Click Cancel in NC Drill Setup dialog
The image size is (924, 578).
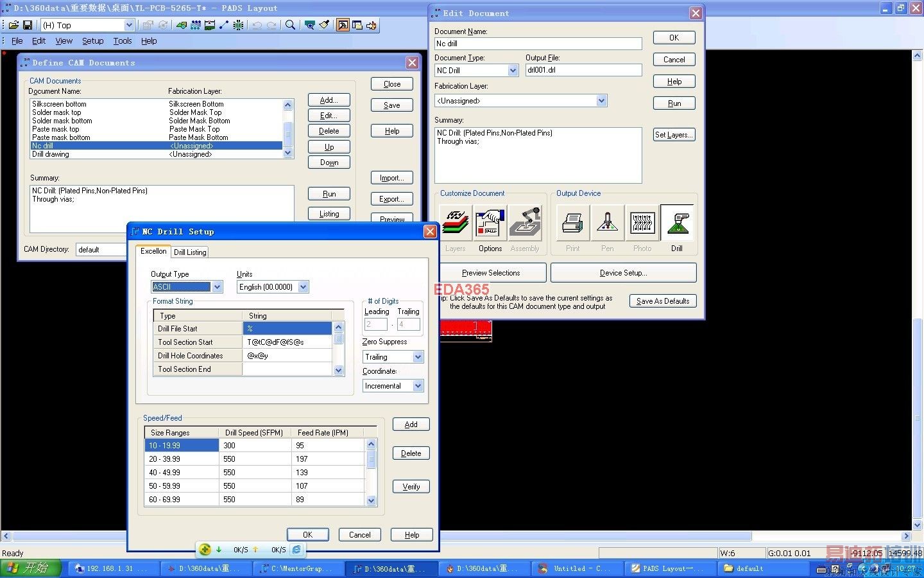(360, 535)
